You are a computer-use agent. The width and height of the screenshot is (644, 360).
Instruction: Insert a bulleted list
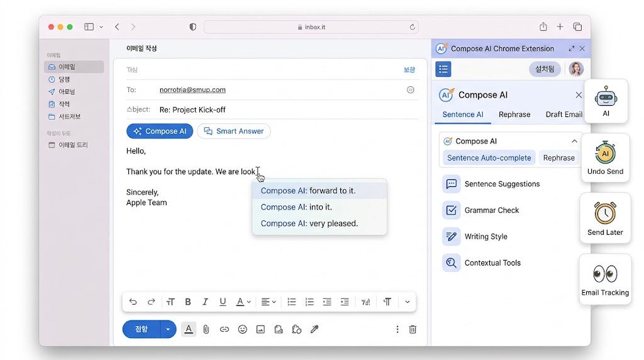(292, 302)
